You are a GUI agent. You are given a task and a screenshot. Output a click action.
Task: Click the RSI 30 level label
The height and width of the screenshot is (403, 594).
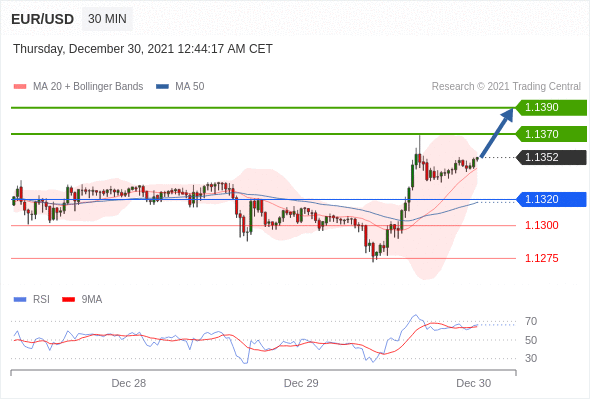pos(531,358)
